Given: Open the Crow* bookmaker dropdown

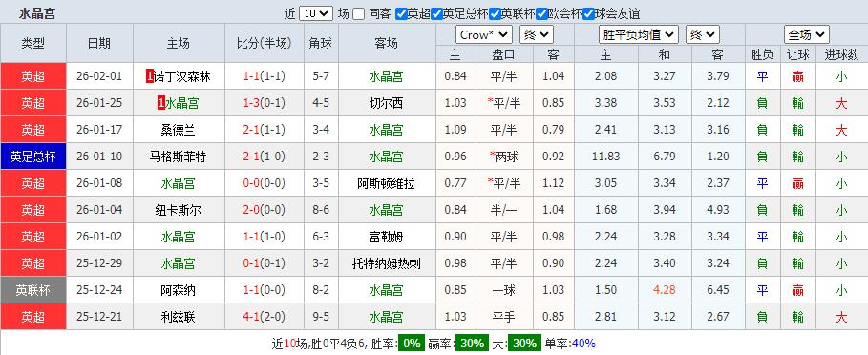Looking at the screenshot, I should click(485, 35).
